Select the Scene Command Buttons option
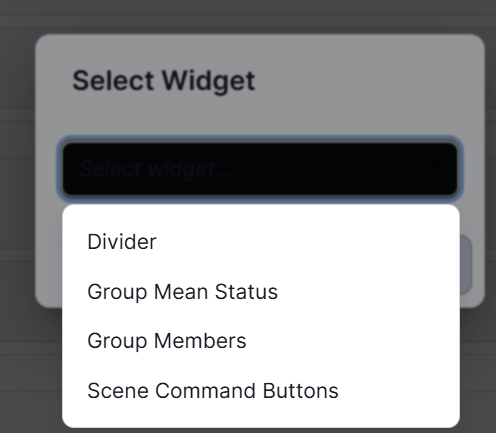 [x=261, y=391]
